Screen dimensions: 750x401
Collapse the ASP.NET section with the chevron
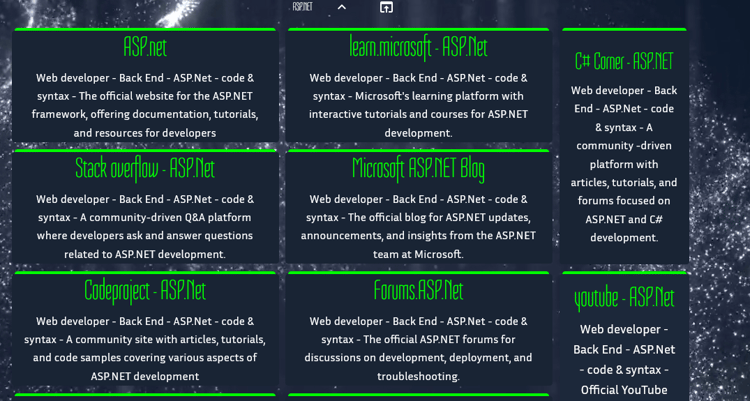342,7
